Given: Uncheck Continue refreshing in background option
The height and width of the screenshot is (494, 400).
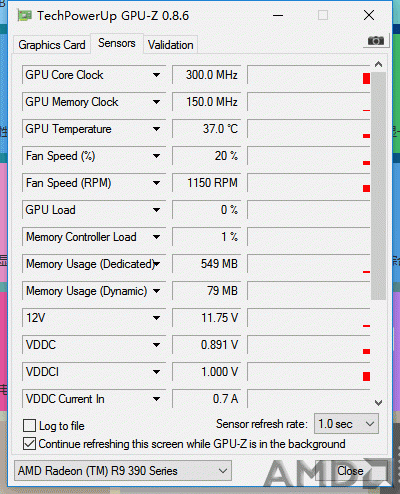Looking at the screenshot, I should click(29, 444).
